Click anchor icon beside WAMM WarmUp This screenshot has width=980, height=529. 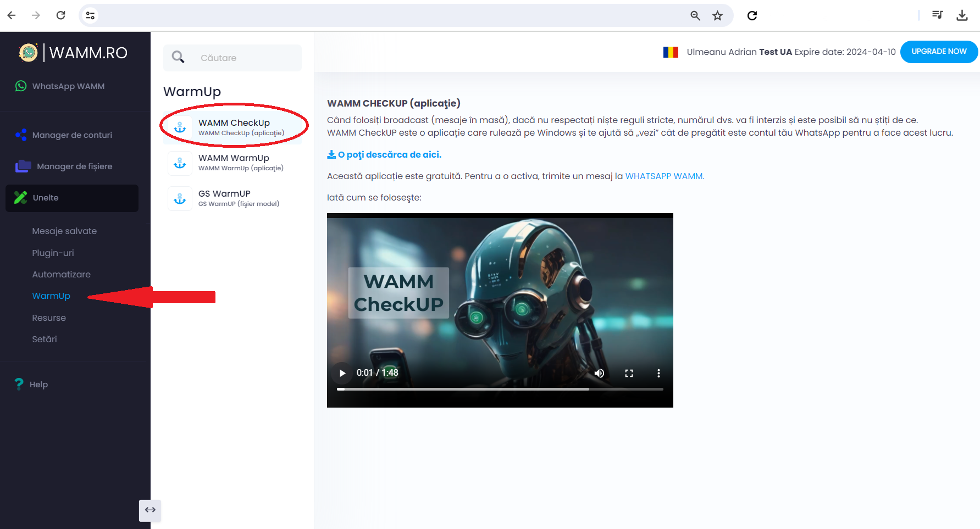[x=180, y=163]
